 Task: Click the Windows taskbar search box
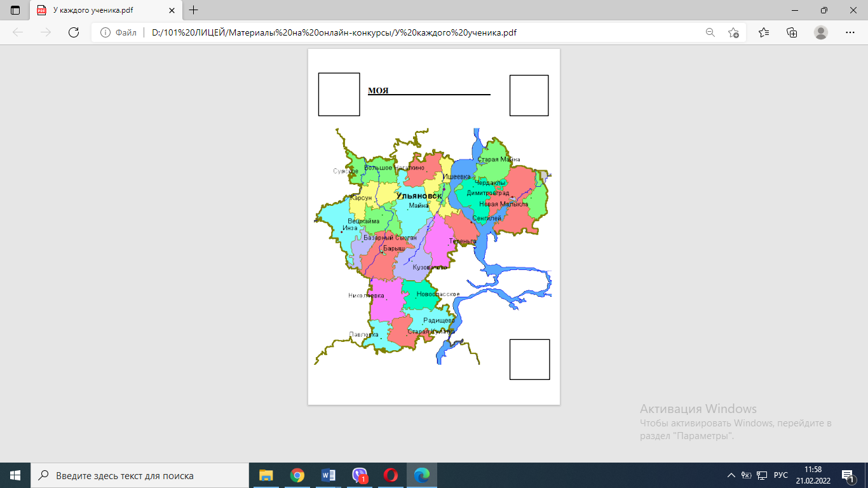[x=140, y=475]
